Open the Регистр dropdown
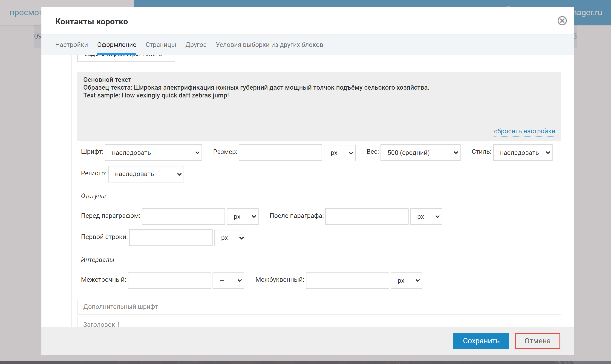Viewport: 611px width, 364px height. click(146, 174)
